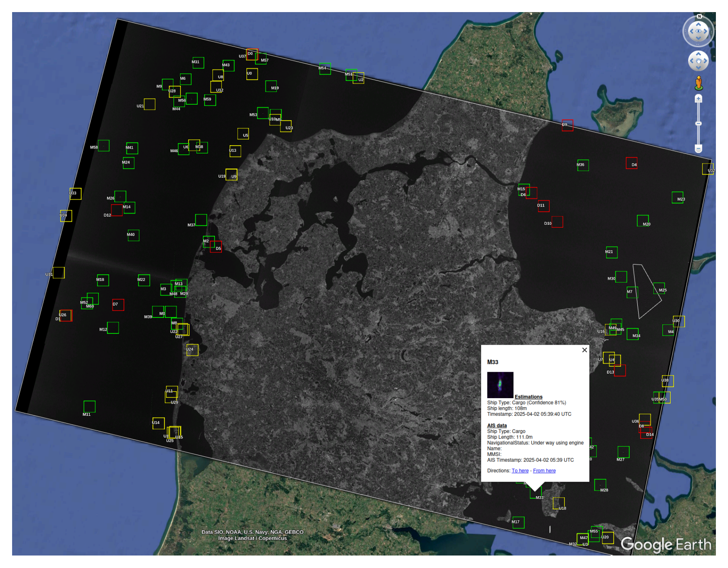728x568 pixels.
Task: Select the red D9 detection marker
Action: (567, 125)
